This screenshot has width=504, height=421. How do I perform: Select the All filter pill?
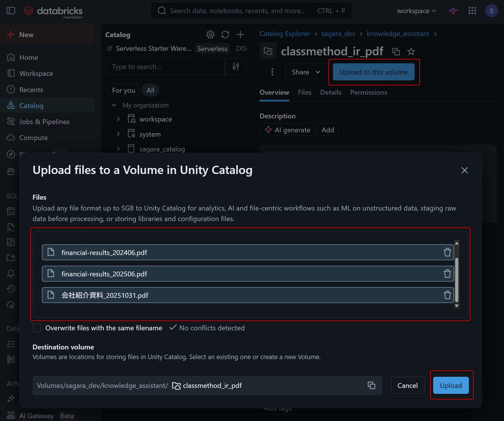point(150,90)
